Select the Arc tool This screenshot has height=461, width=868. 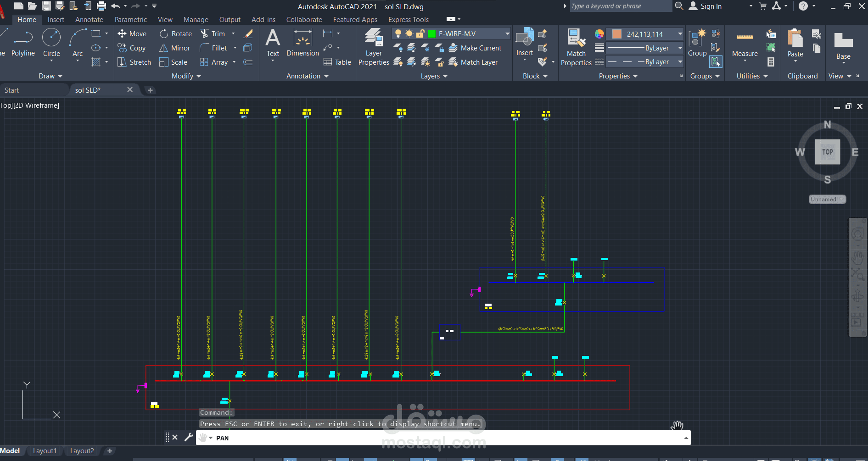(78, 43)
